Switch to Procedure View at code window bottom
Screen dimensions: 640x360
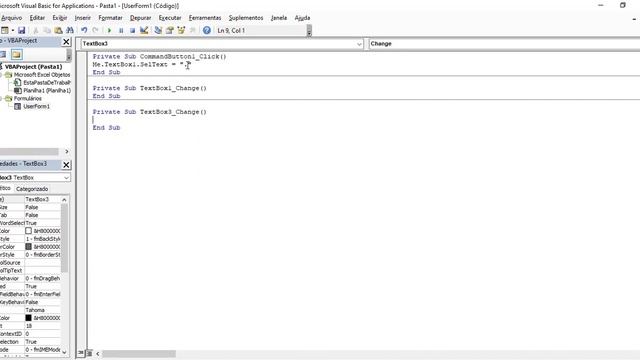81,353
